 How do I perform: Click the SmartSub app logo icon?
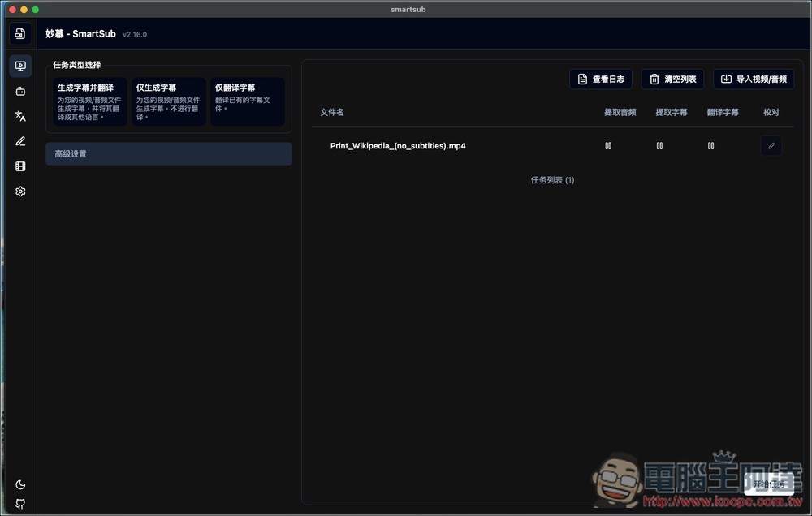click(x=20, y=33)
